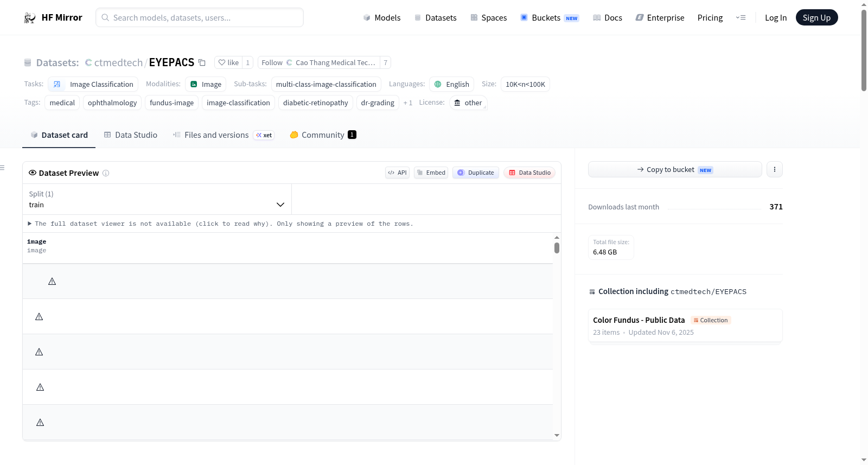
Task: Open the Split train dropdown
Action: 157,199
